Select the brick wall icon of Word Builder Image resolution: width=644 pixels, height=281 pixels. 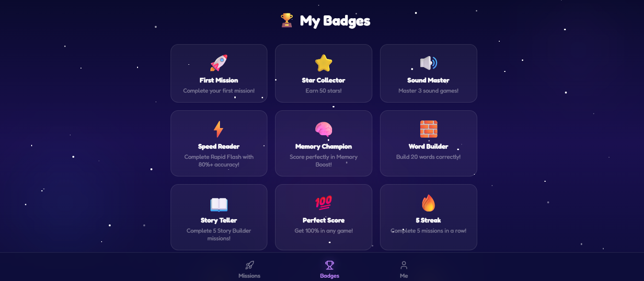(x=428, y=129)
